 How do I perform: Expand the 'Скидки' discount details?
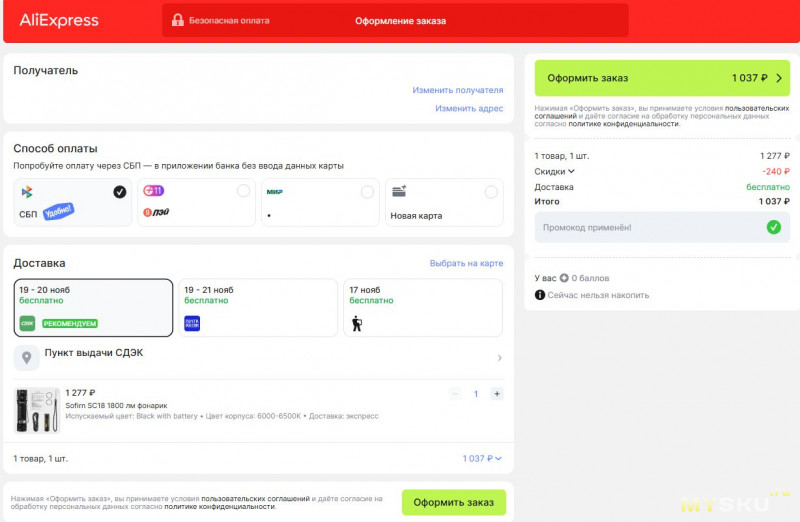555,171
